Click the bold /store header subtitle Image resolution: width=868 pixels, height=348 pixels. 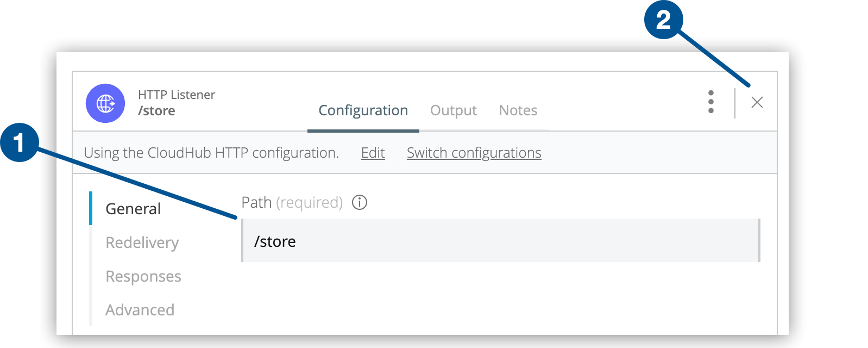point(156,111)
